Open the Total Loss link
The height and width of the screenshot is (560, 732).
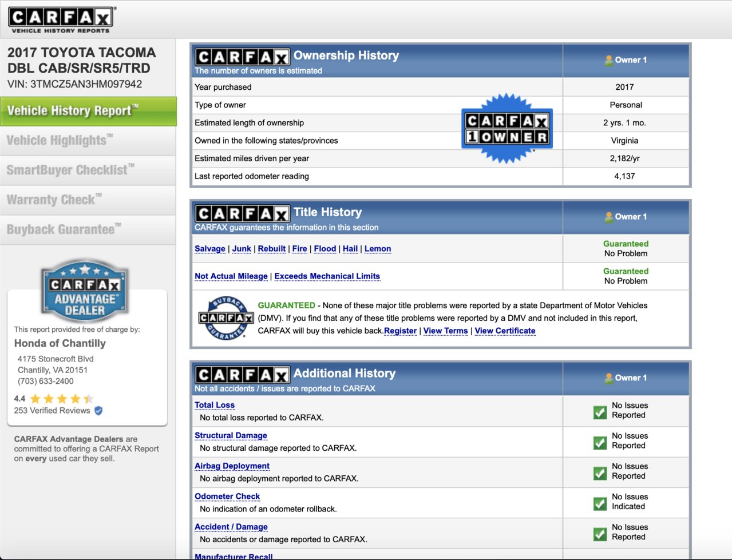tap(215, 405)
